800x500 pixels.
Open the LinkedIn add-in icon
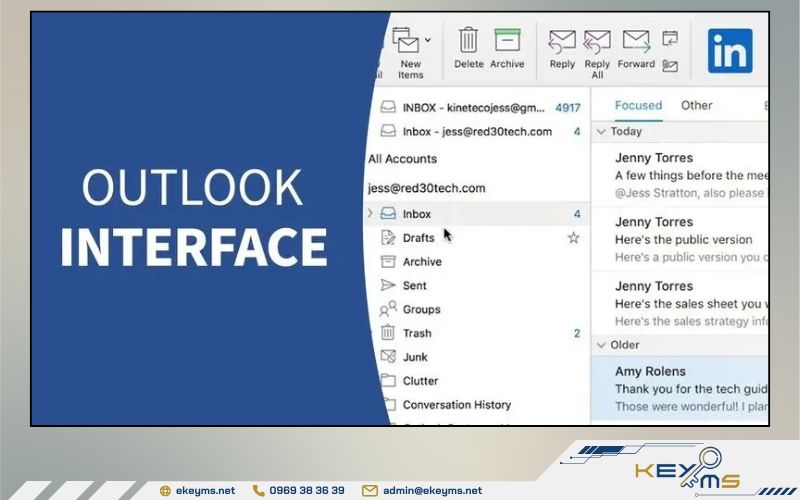click(730, 51)
